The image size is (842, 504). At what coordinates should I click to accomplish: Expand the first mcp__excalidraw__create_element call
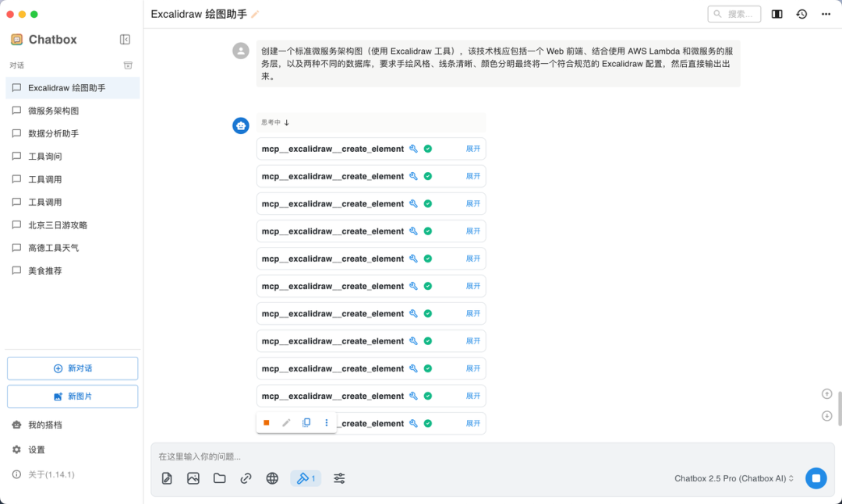(472, 148)
